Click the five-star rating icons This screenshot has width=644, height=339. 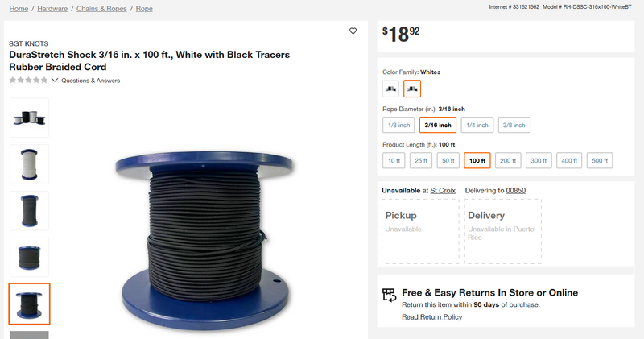click(x=28, y=81)
